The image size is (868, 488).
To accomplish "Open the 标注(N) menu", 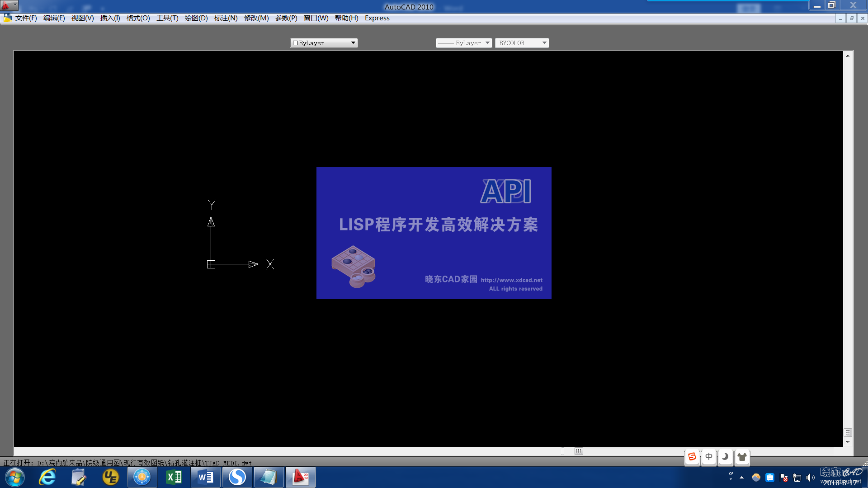I will click(x=226, y=18).
